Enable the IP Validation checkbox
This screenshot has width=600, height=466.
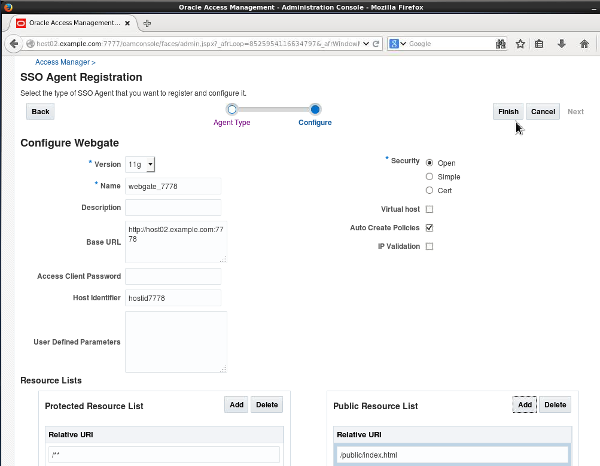pos(429,246)
